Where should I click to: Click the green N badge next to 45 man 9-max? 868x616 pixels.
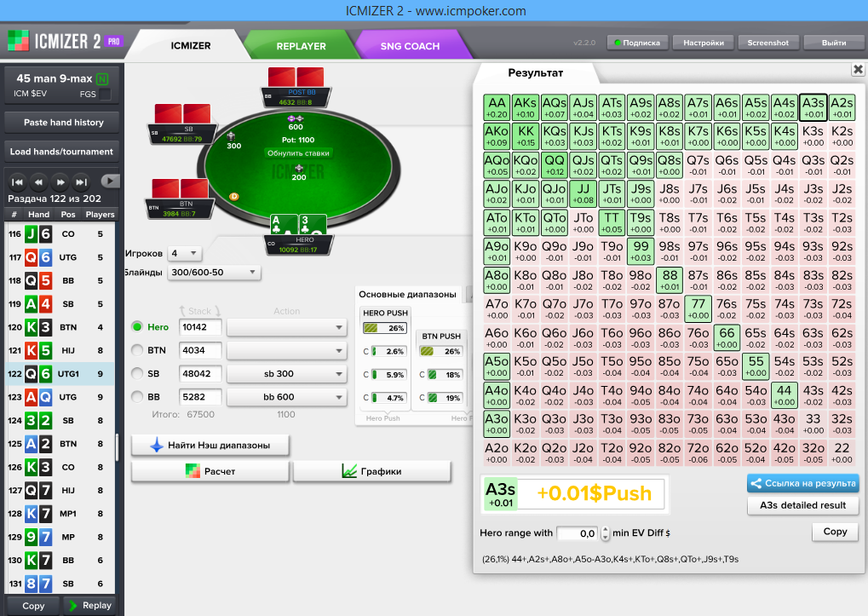[102, 79]
